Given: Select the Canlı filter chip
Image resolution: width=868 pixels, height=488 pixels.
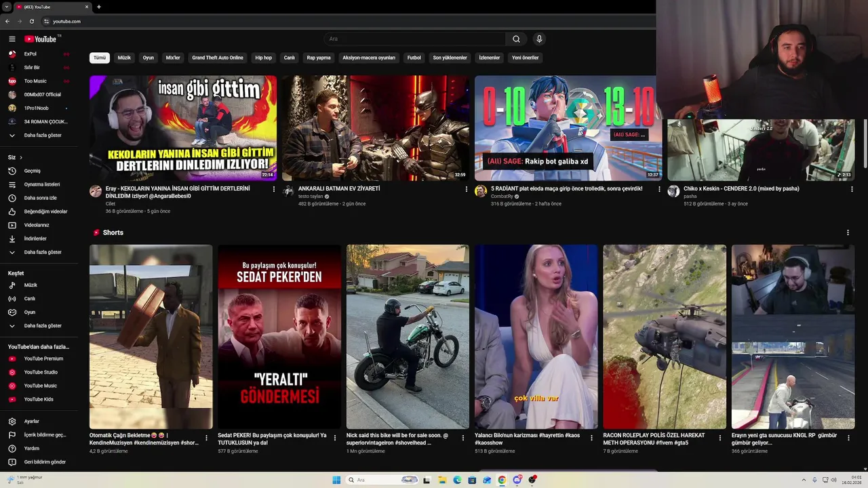Looking at the screenshot, I should [290, 58].
